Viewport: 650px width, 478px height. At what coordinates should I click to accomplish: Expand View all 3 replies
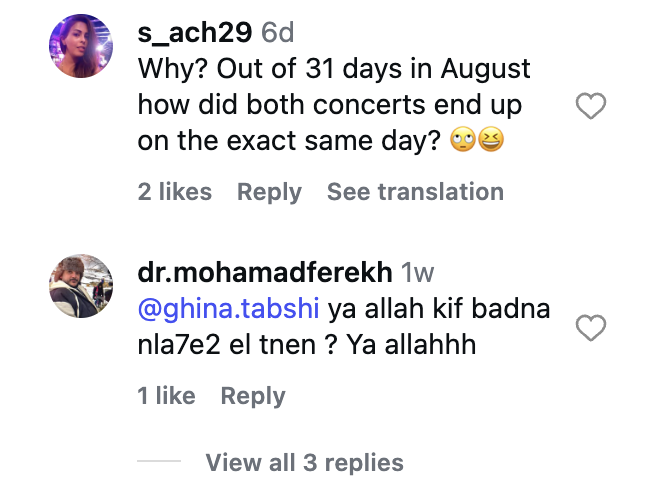pos(304,463)
